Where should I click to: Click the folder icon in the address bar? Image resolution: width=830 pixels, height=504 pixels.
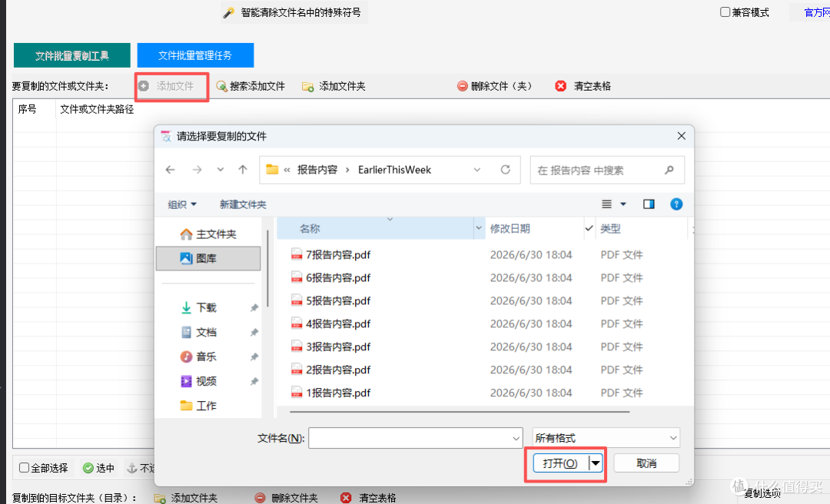tap(272, 170)
